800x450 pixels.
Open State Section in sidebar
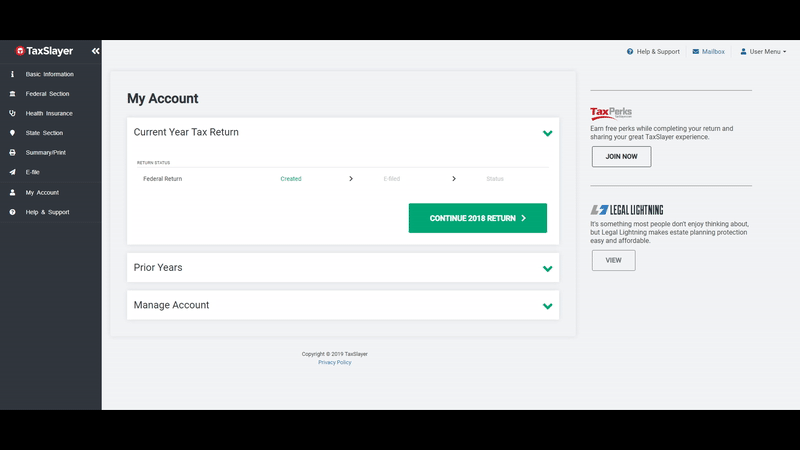pos(44,133)
